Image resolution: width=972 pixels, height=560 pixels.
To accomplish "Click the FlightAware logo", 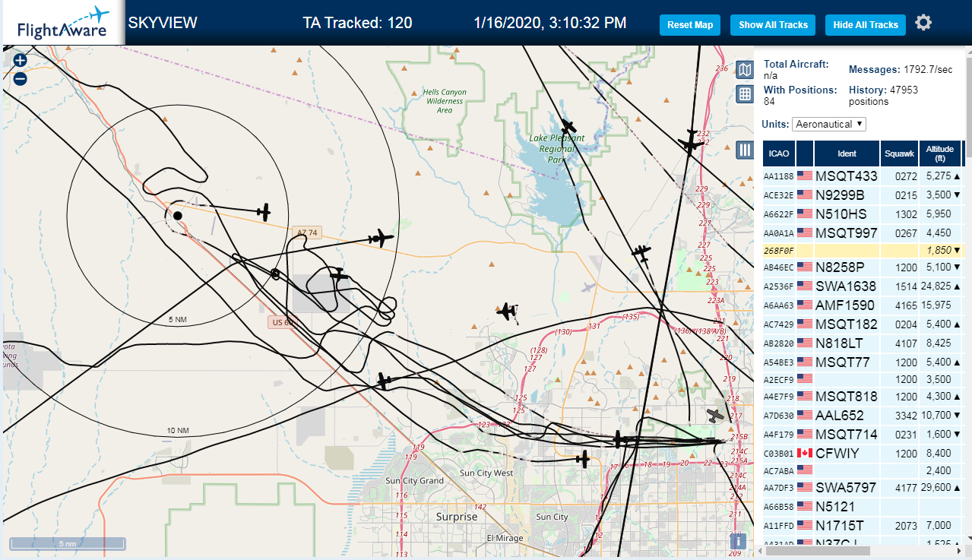I will point(63,23).
